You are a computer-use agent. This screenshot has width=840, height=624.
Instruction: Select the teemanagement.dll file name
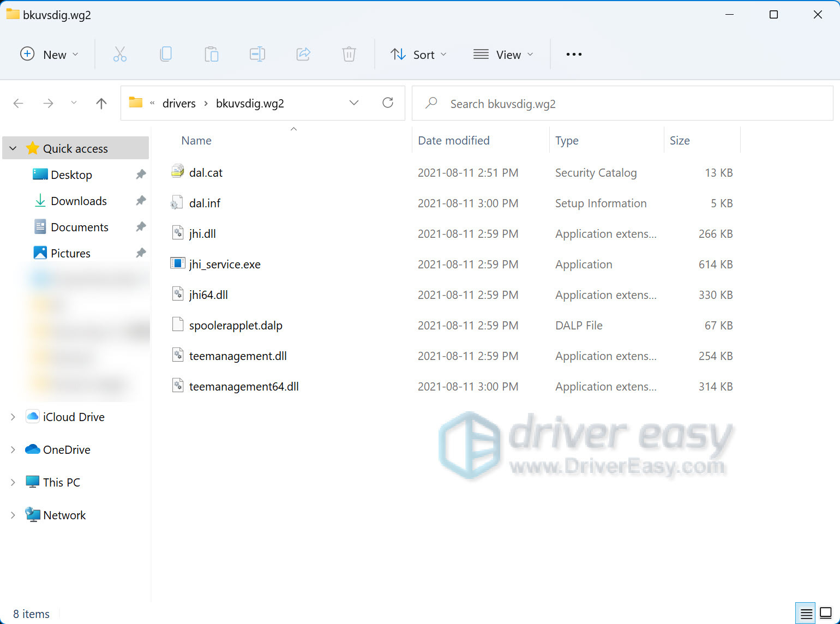click(x=238, y=356)
